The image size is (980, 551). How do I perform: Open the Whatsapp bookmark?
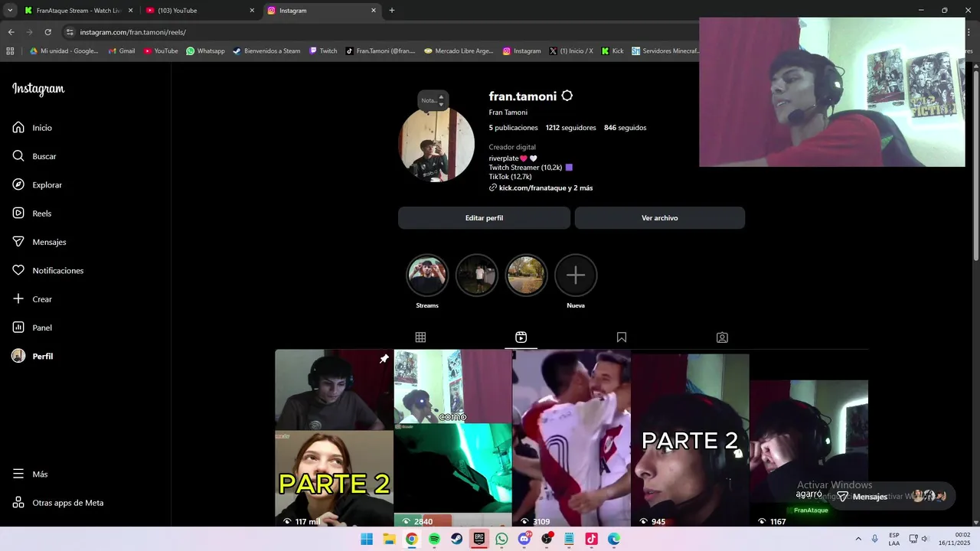click(x=205, y=51)
